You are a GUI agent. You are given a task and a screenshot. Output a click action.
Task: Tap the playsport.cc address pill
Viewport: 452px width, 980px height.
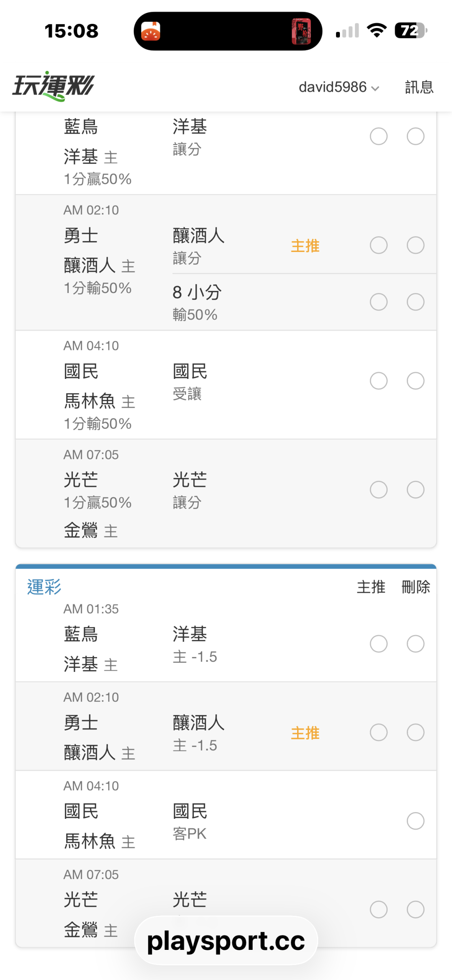(226, 941)
